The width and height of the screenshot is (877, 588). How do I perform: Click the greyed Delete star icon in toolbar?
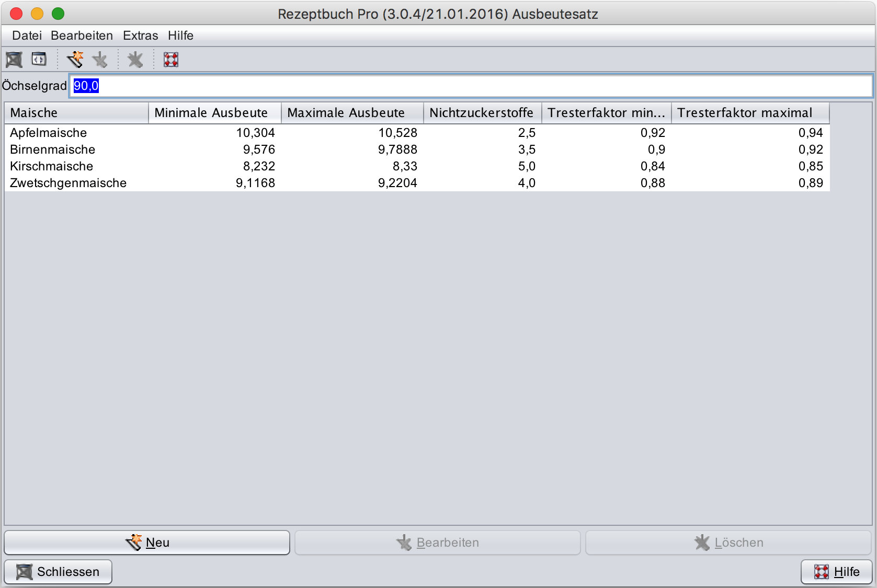135,60
